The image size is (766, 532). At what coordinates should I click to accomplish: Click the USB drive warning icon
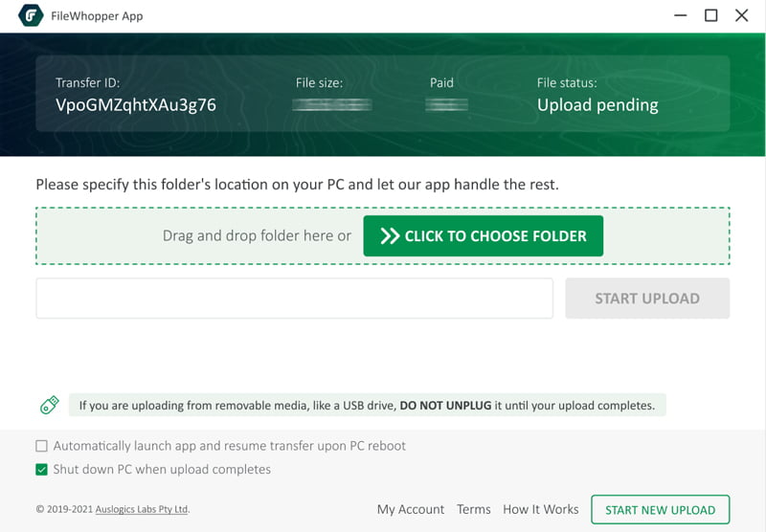click(50, 405)
